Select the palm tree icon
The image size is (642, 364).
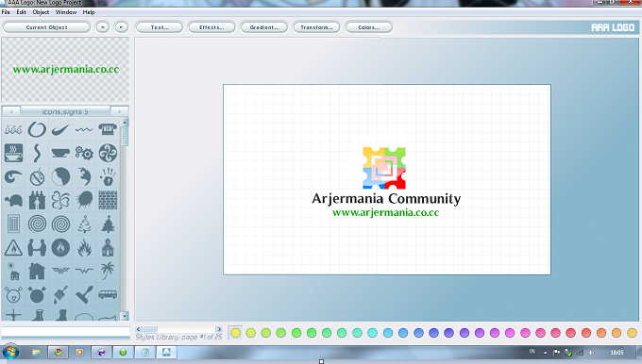coord(108,271)
